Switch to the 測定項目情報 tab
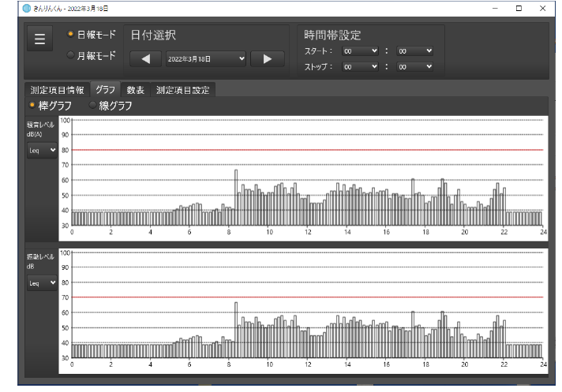The width and height of the screenshot is (562, 392). click(58, 90)
